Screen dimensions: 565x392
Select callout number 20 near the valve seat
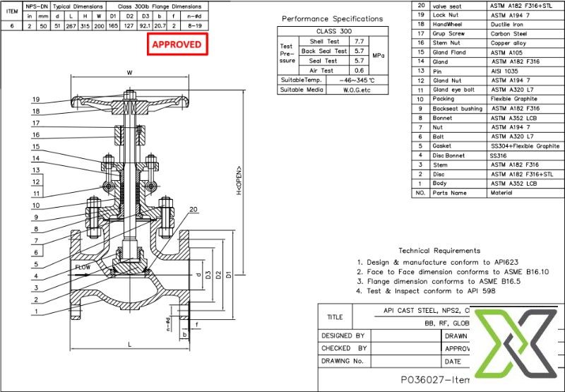click(194, 210)
